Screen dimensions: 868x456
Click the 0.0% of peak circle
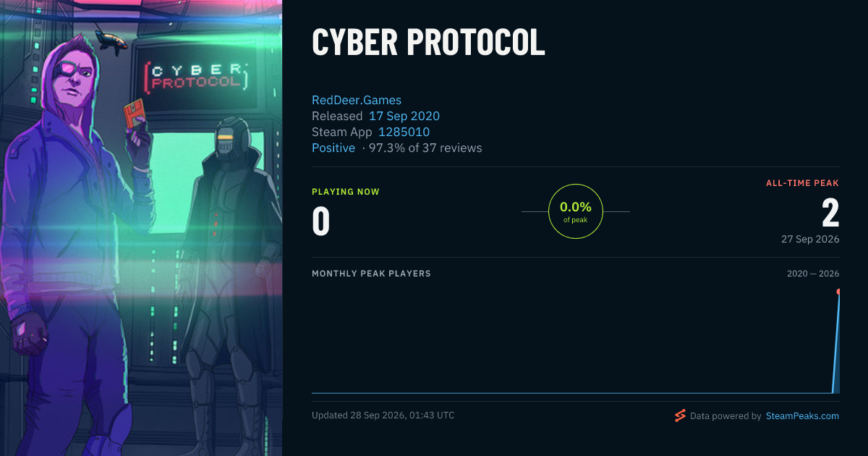(x=576, y=211)
